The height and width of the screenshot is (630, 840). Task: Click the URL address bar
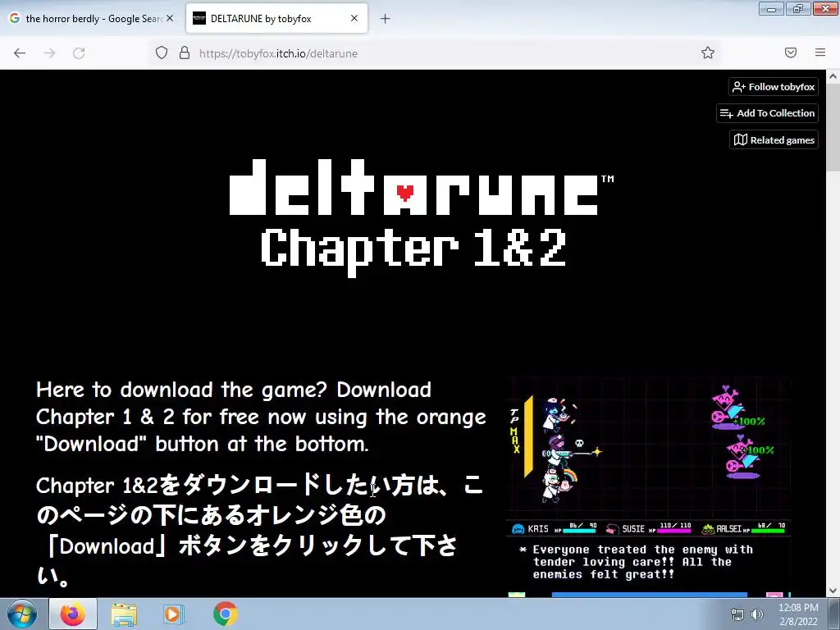(434, 53)
